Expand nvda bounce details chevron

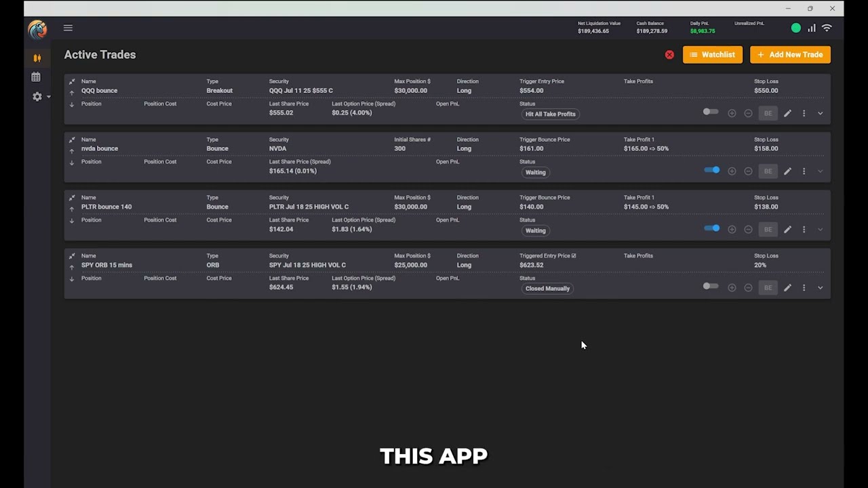point(820,171)
